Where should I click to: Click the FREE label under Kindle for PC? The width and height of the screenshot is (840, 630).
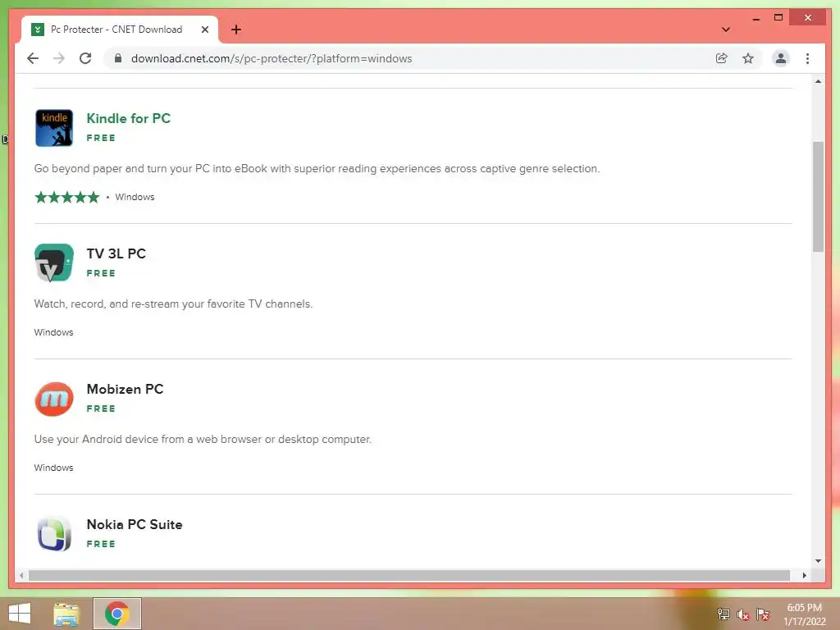click(x=101, y=138)
